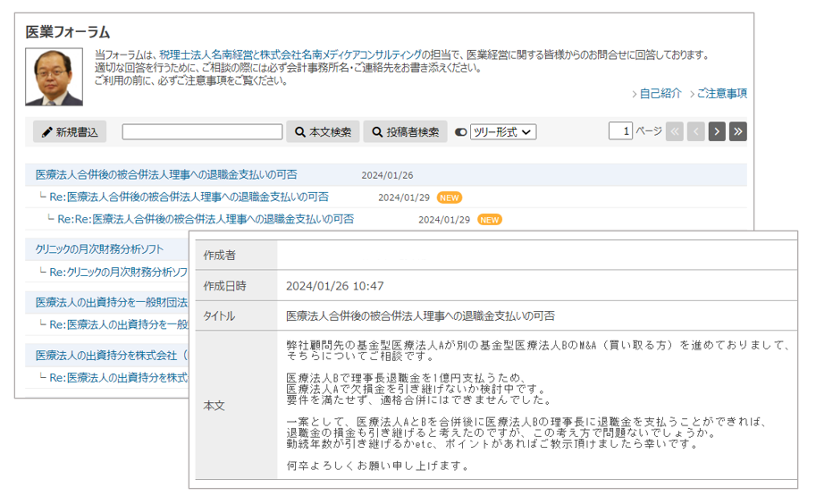Click the previous page arrow
The width and height of the screenshot is (816, 504).
[696, 131]
